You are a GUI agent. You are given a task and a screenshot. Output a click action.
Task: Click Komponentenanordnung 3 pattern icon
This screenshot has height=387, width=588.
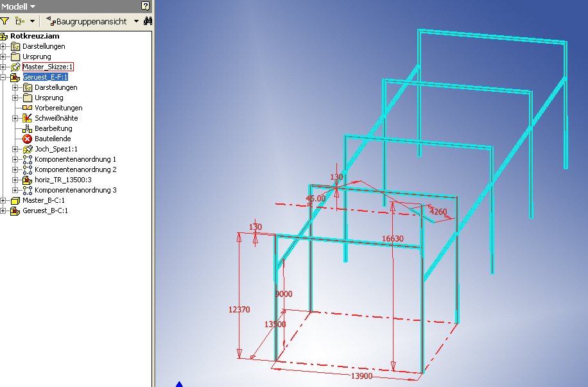click(x=28, y=190)
